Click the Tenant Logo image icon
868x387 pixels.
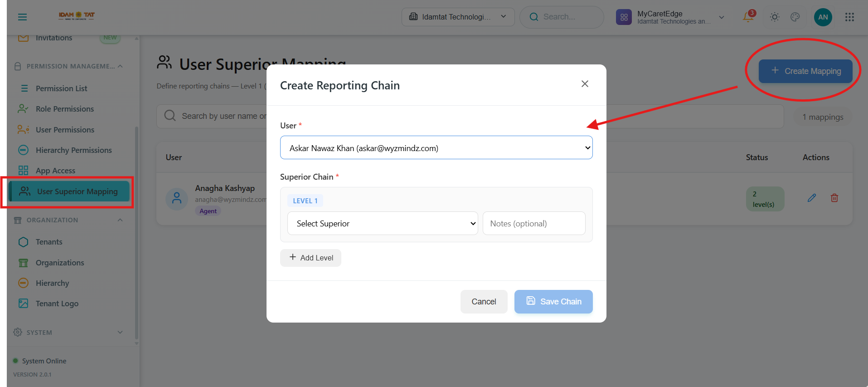[23, 304]
